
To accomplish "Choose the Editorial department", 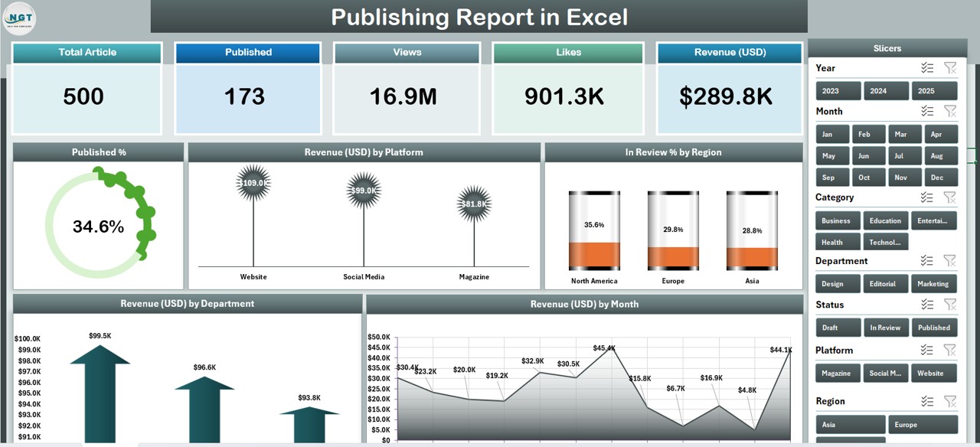I will (887, 284).
